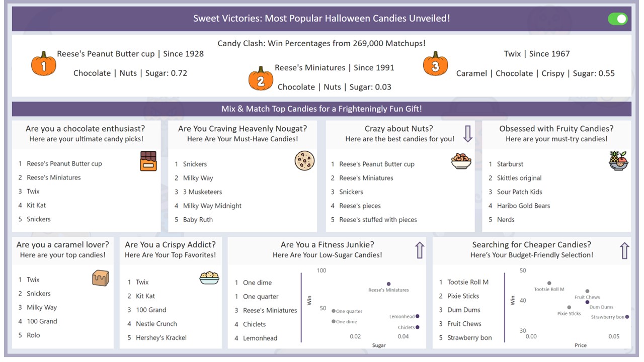Screen dimensions: 644x362
Task: Select Chiclets data point in sugar chart
Action: (418, 327)
